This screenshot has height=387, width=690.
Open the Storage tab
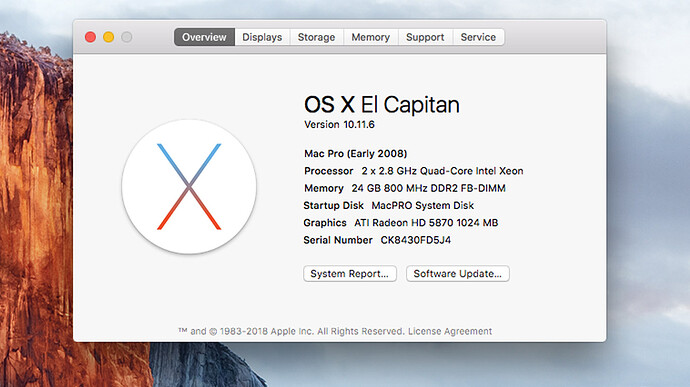pyautogui.click(x=316, y=37)
